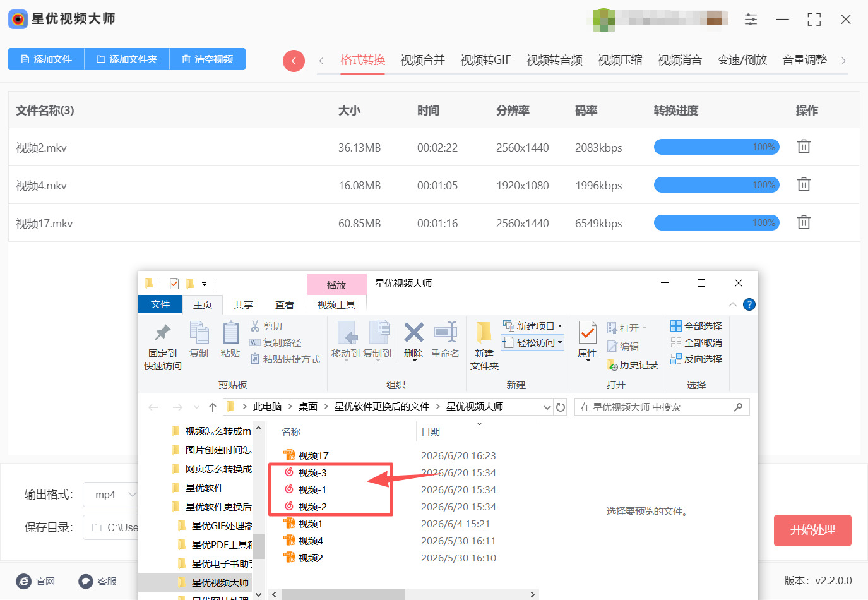Open recent locations dropdown arrow
Viewport: 868px width, 600px height.
[x=196, y=407]
